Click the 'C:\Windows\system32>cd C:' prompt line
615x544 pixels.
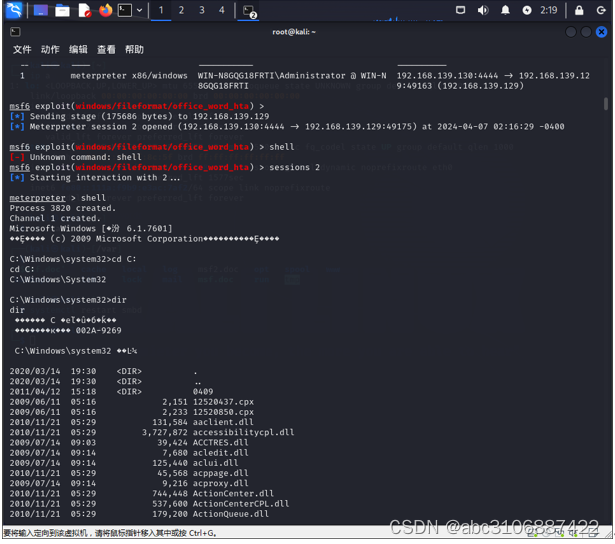73,259
